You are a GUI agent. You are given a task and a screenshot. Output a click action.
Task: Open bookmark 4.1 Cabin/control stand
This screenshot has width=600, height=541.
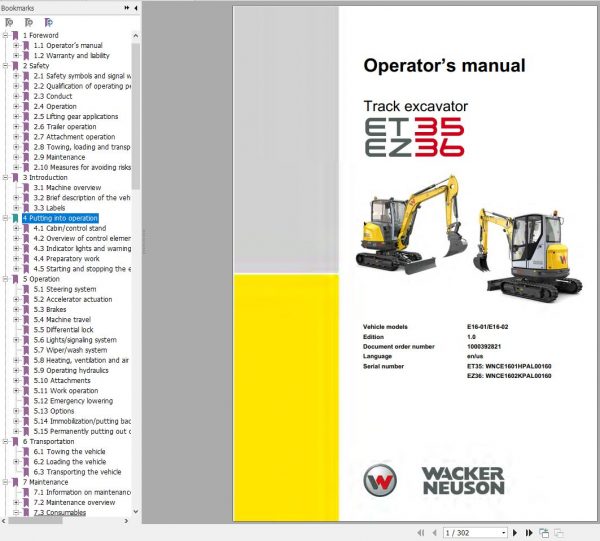click(x=70, y=228)
